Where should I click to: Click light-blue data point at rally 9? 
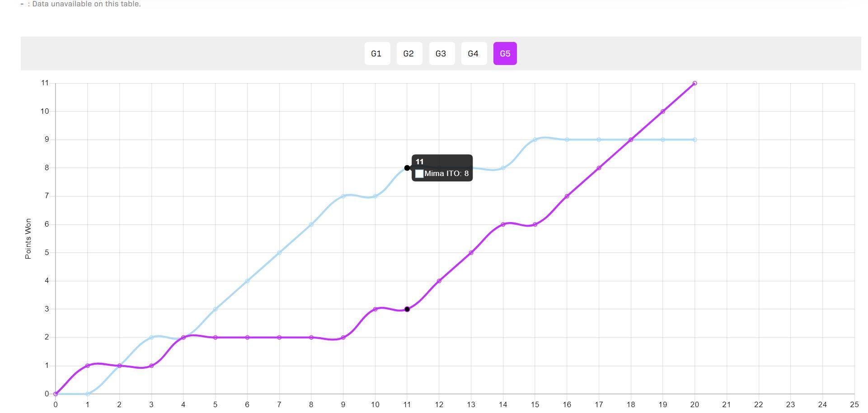coord(343,196)
